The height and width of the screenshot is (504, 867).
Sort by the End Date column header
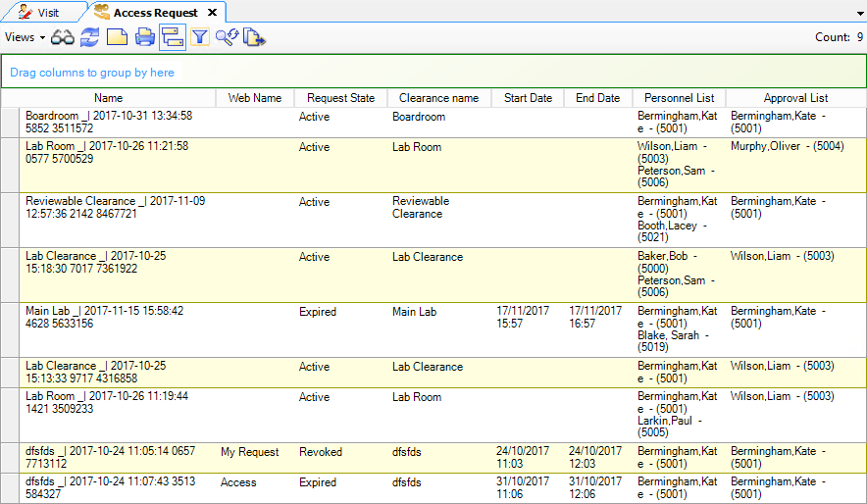click(597, 98)
